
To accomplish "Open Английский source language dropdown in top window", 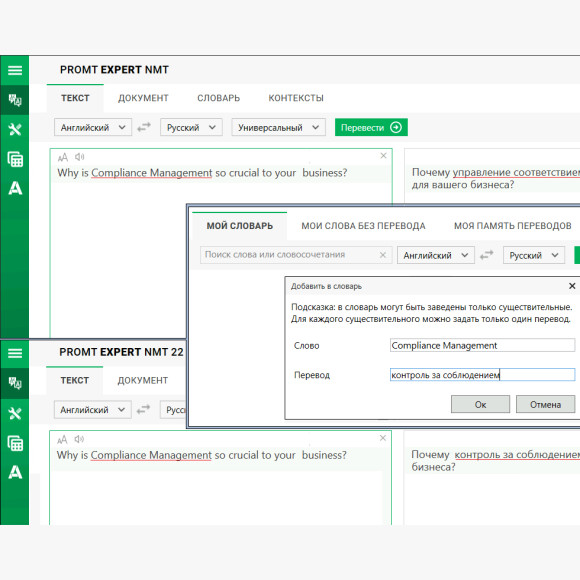I will [x=93, y=127].
